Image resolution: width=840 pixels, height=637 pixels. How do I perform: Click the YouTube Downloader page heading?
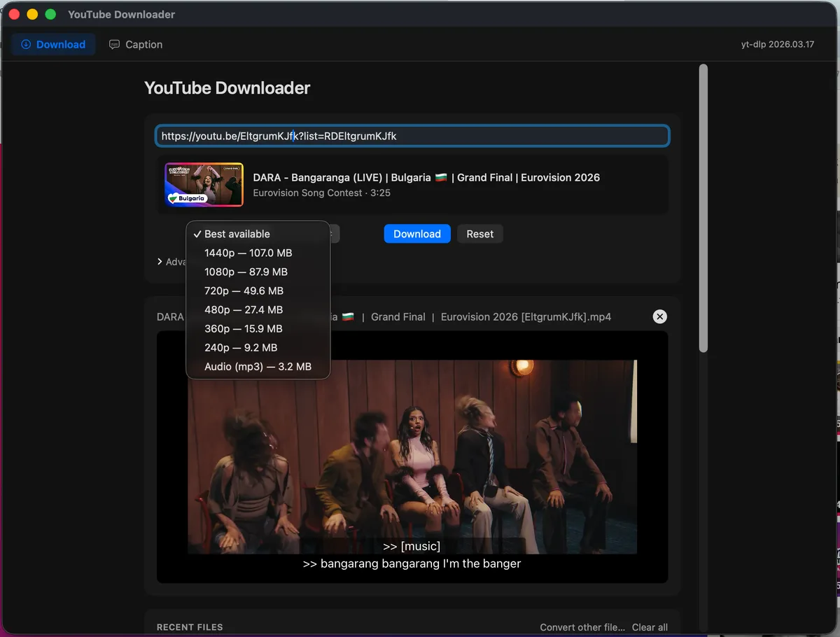click(227, 88)
